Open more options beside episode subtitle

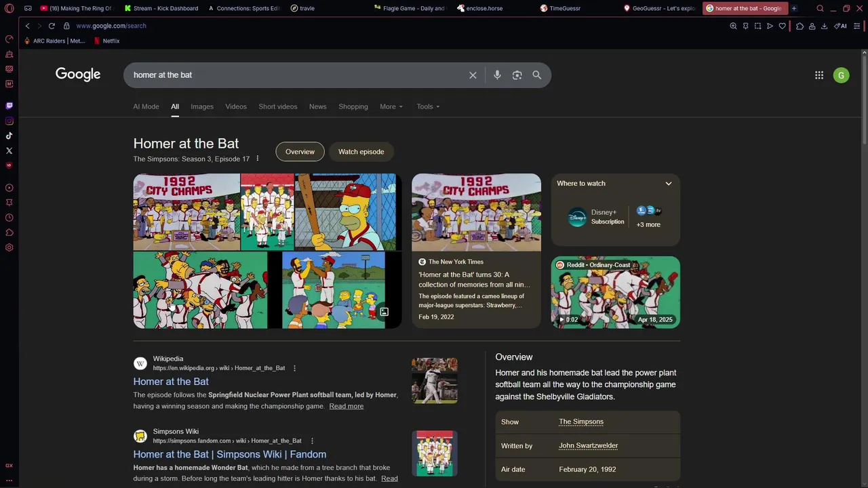click(257, 159)
